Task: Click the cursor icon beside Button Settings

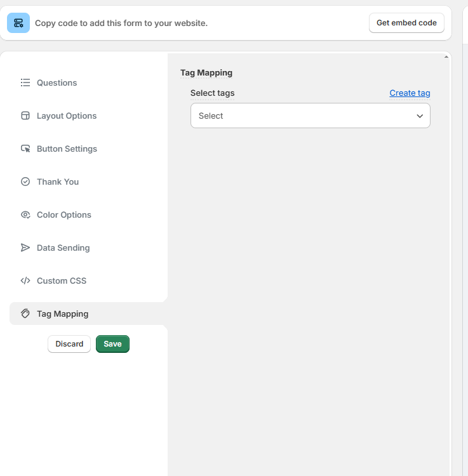Action: tap(25, 149)
